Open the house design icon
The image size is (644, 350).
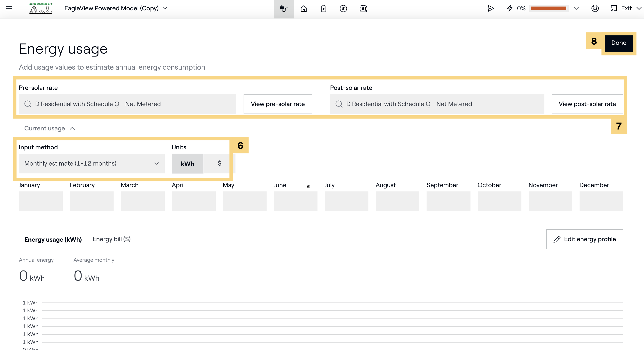(x=304, y=9)
